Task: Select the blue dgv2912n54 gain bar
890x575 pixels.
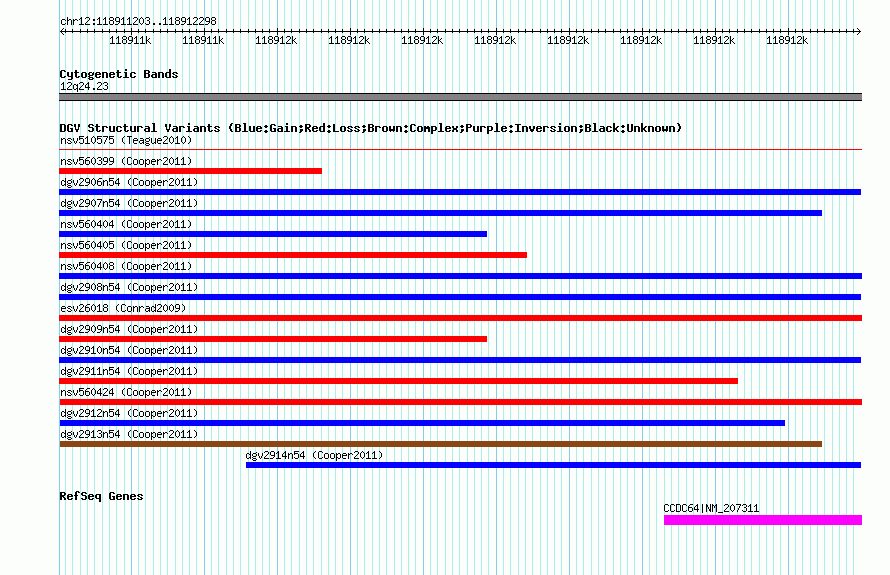Action: [422, 423]
